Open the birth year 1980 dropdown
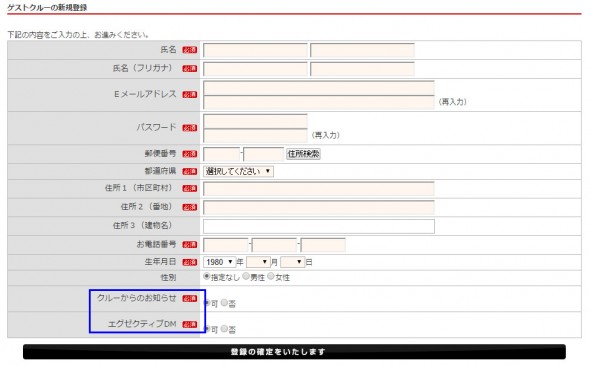The width and height of the screenshot is (590, 366). pyautogui.click(x=219, y=262)
